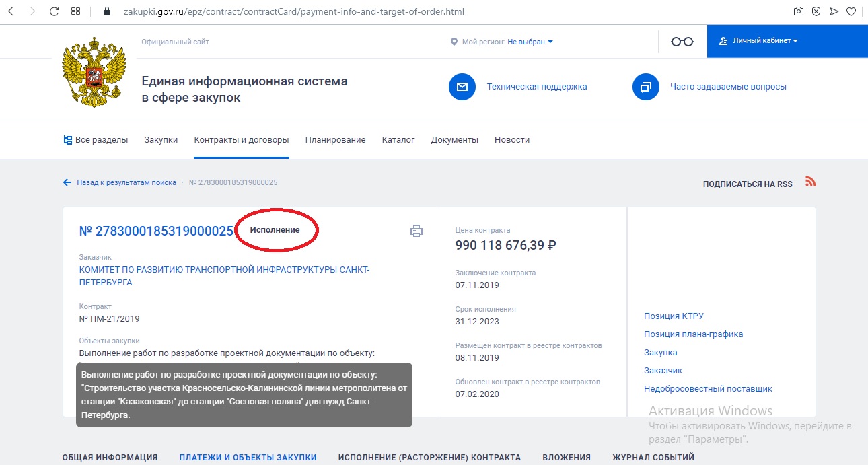Expand the Мой регион selector
Viewport: 868px width, 465px height.
[x=530, y=42]
